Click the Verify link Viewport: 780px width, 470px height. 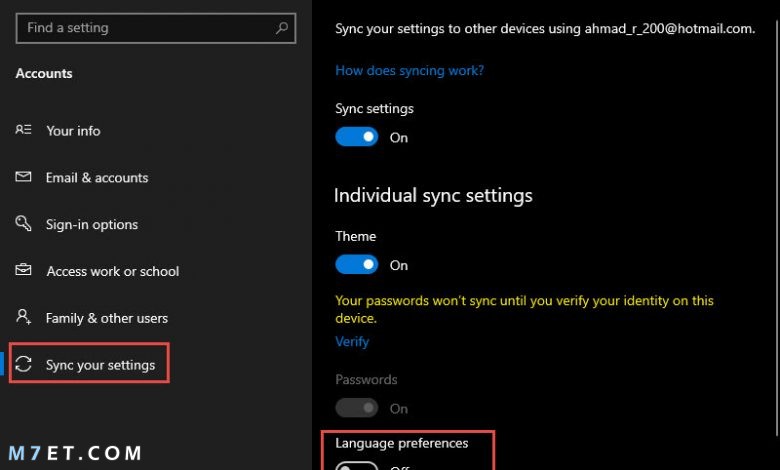coord(352,342)
